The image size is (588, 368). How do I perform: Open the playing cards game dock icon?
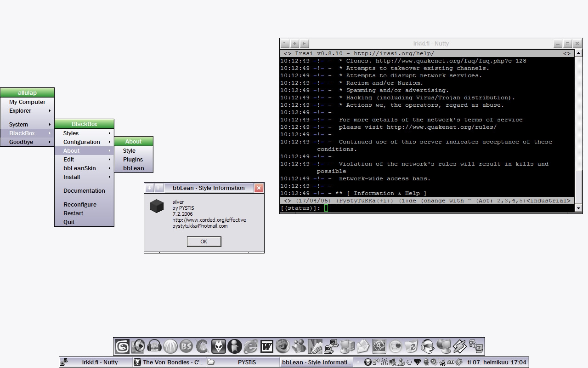[315, 346]
